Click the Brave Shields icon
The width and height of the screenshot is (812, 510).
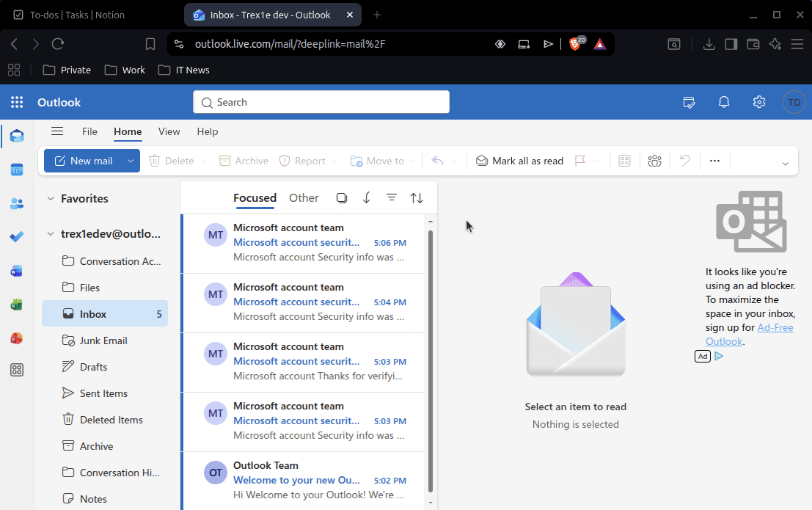(x=575, y=44)
